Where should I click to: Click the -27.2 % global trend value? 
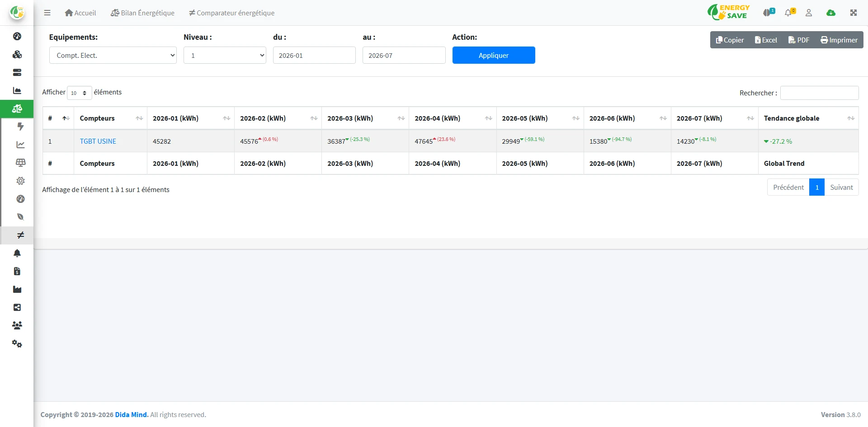pos(778,141)
